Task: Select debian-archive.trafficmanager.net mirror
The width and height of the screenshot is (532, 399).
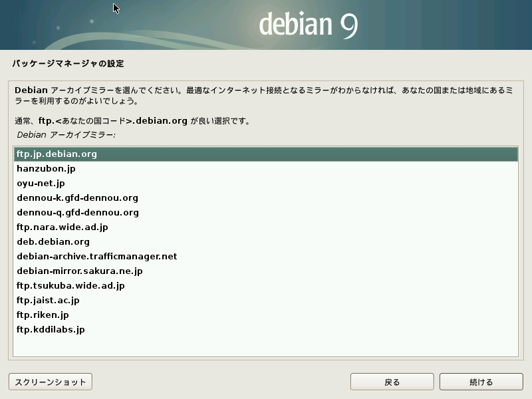Action: click(x=265, y=256)
